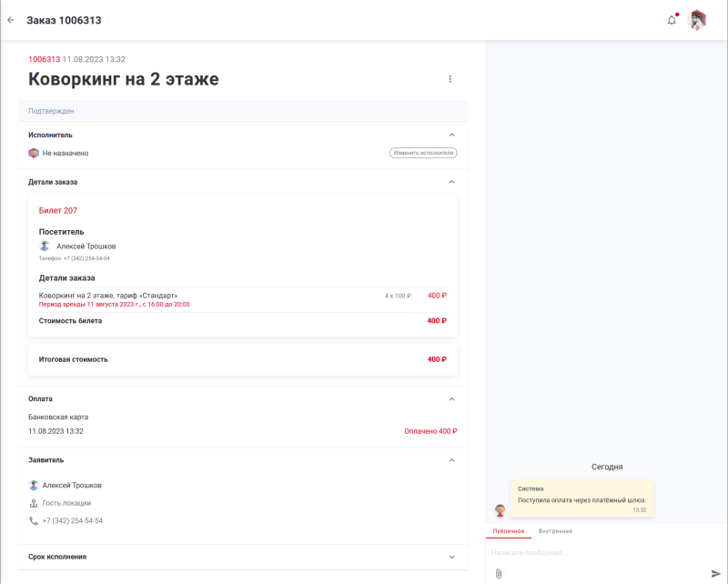Open ticket Билет 207 link
Screen dimensions: 728x584
point(58,210)
